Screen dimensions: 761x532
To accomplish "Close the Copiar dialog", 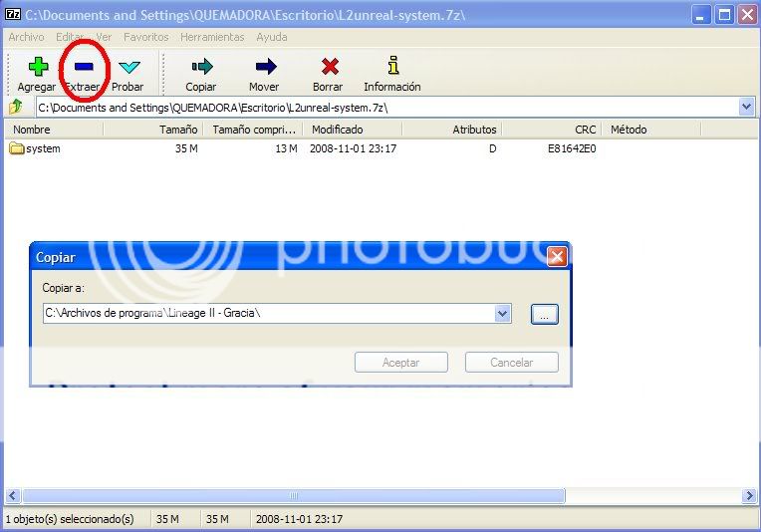I will click(557, 256).
